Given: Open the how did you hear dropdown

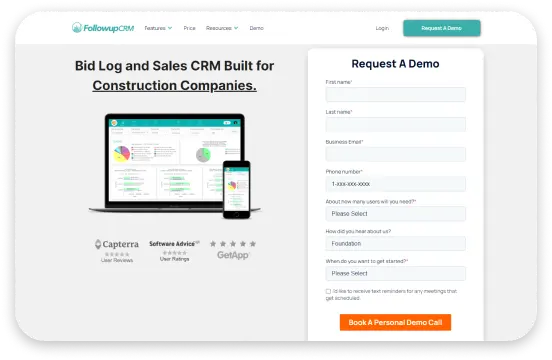Looking at the screenshot, I should pyautogui.click(x=396, y=244).
